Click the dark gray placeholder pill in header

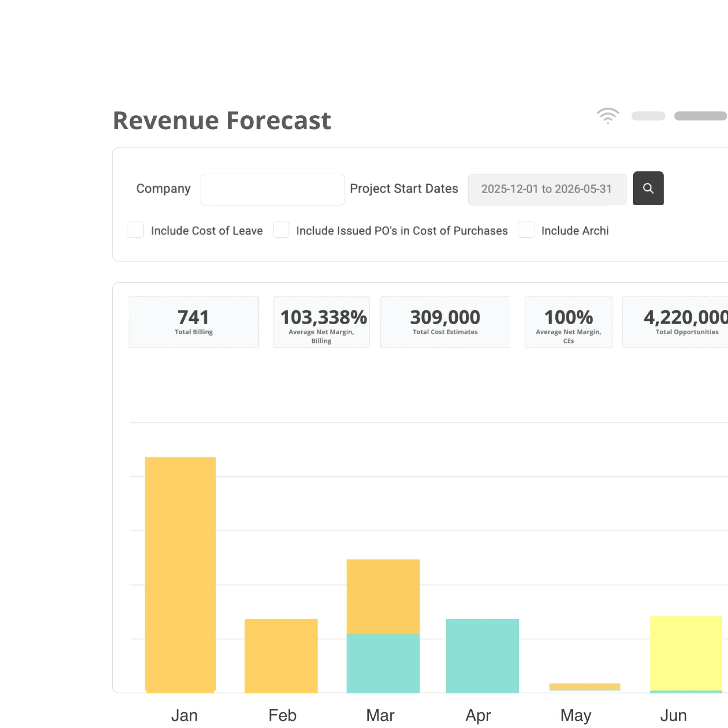coord(701,116)
